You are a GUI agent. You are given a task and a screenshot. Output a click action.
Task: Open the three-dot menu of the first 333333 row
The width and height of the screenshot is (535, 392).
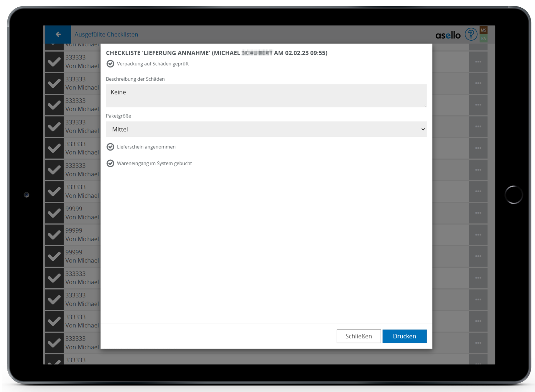[x=478, y=62]
